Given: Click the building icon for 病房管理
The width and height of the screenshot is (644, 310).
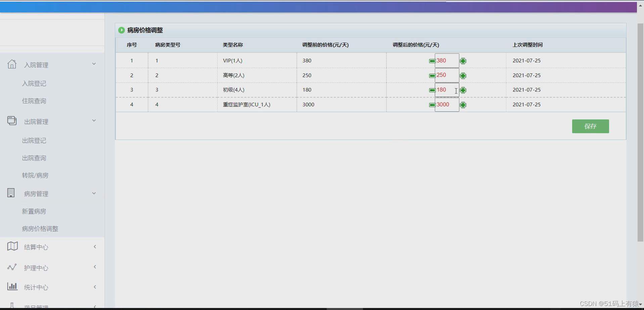Looking at the screenshot, I should tap(11, 193).
